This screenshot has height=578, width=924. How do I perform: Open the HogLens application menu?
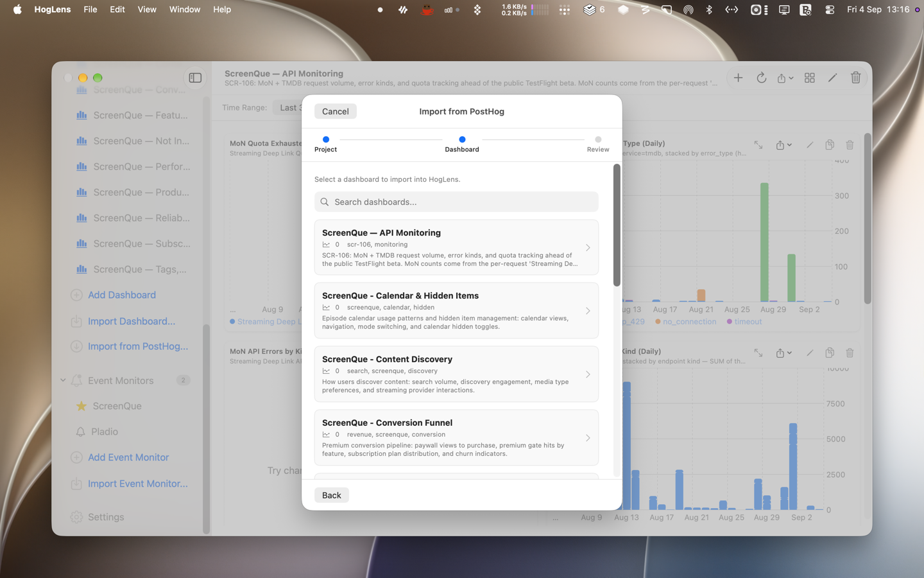[53, 10]
